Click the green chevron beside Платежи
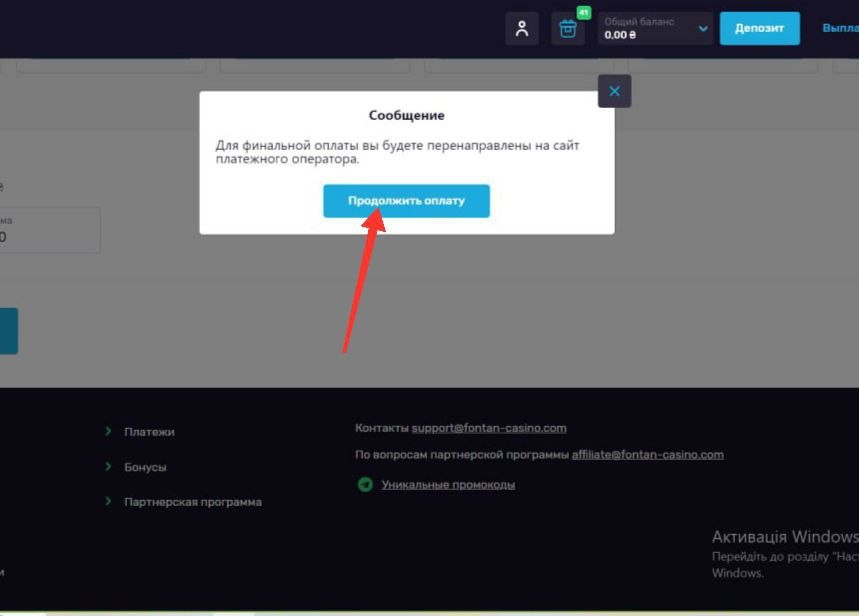 108,432
